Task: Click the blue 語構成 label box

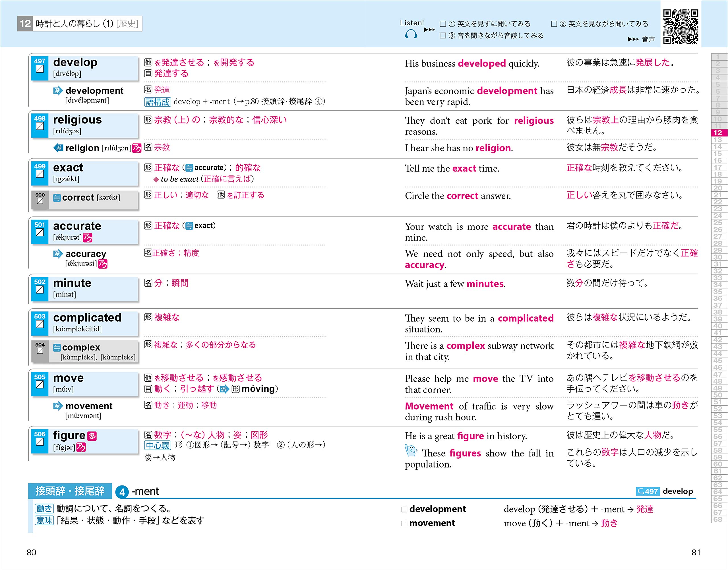Action: click(158, 102)
